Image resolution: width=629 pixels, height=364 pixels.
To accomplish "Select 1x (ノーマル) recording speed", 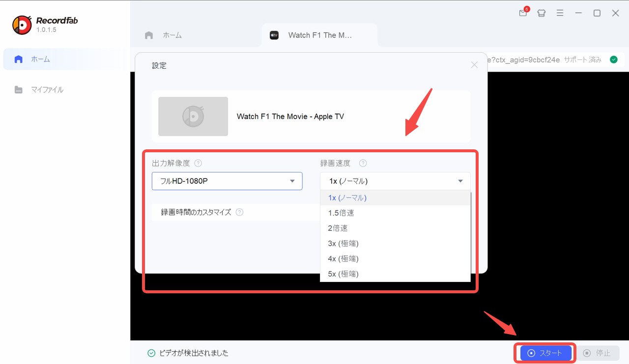I will 347,197.
